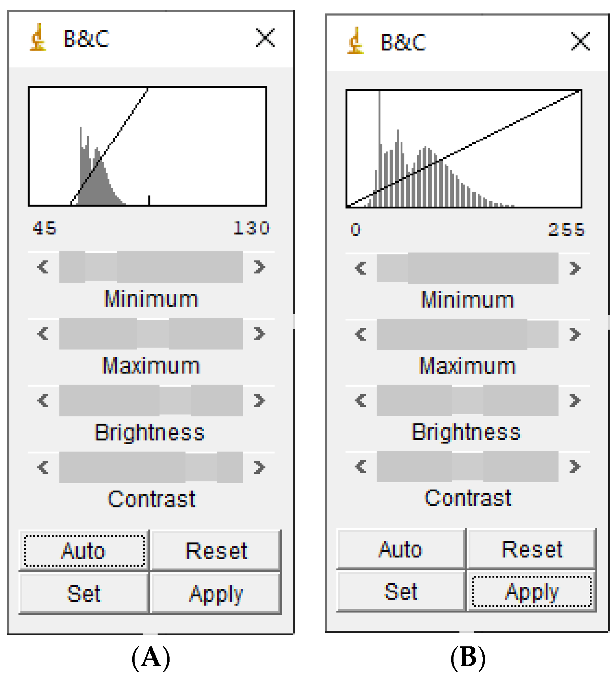Viewport: 616px width, 675px height.
Task: Click the Brightness slider thumb in panel A
Action: coord(175,400)
